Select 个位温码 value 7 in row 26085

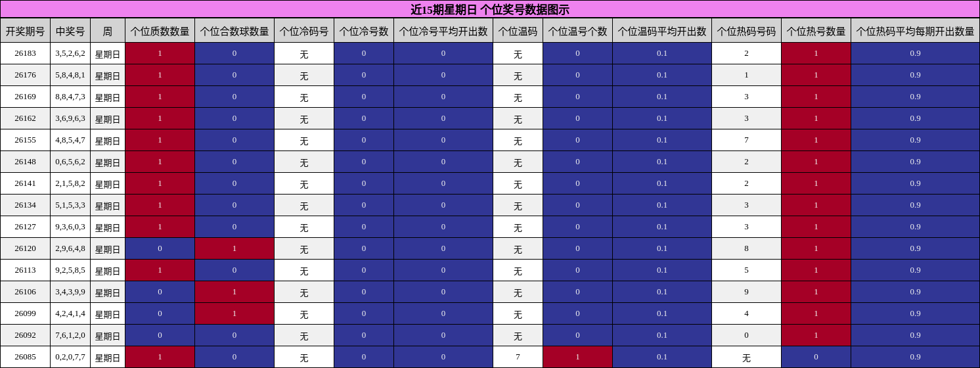click(518, 357)
